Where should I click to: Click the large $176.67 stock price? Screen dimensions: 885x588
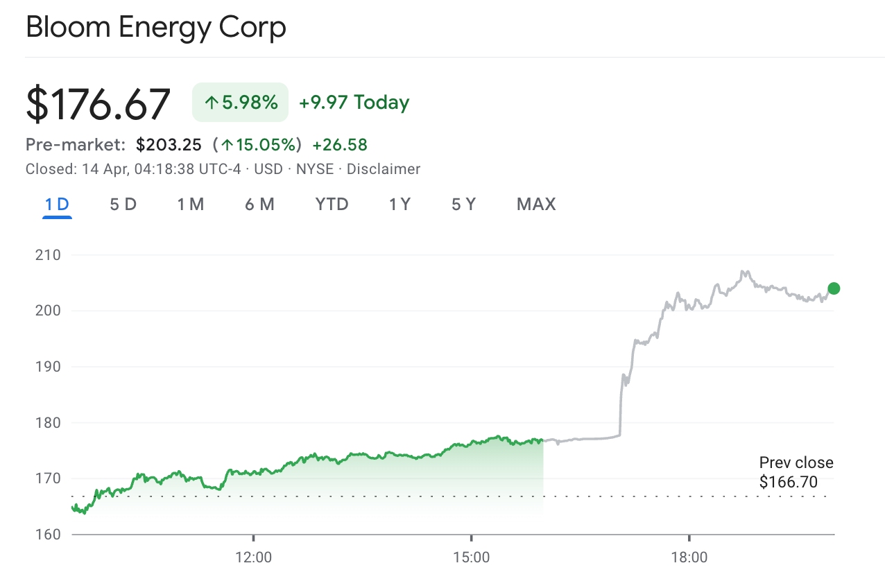(x=97, y=101)
